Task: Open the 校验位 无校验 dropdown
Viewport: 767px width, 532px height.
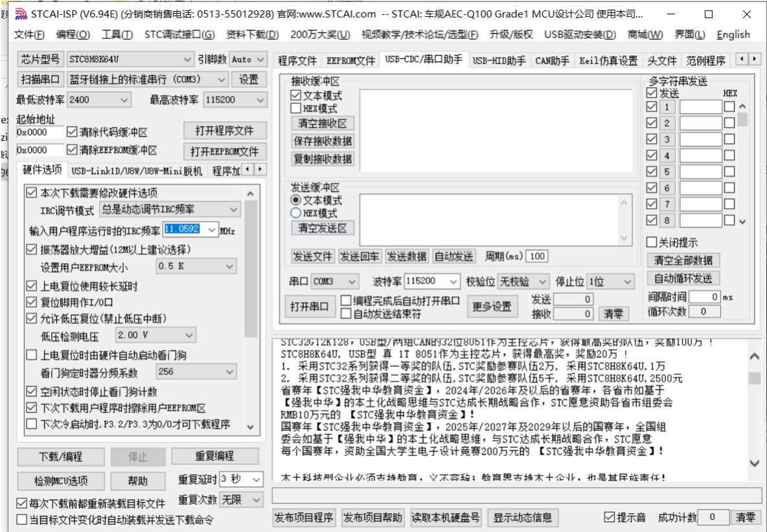Action: tap(542, 281)
